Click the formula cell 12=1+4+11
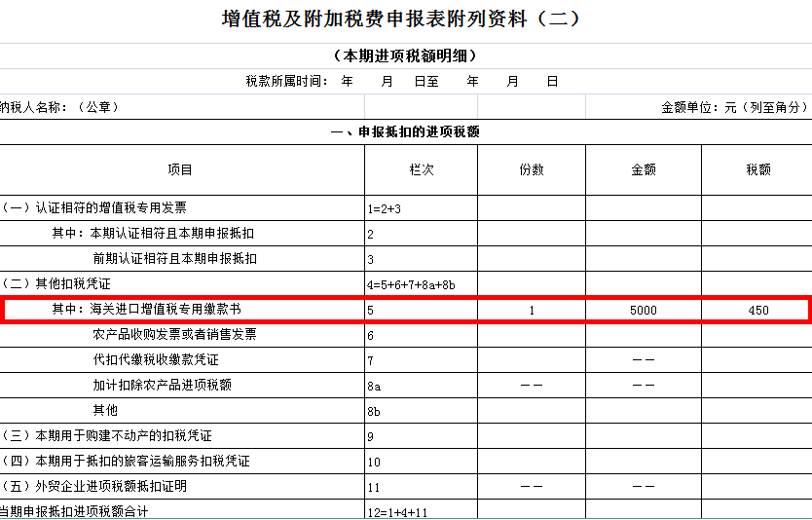812x520 pixels. click(421, 510)
